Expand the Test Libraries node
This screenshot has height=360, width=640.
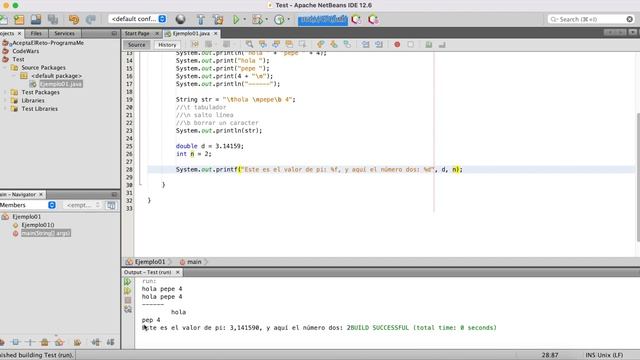pyautogui.click(x=5, y=109)
